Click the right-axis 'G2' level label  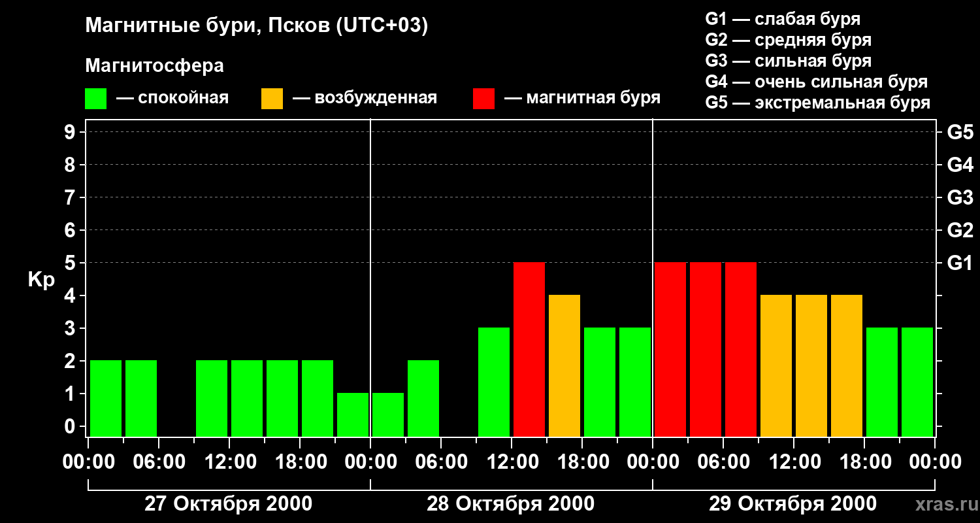[x=960, y=231]
